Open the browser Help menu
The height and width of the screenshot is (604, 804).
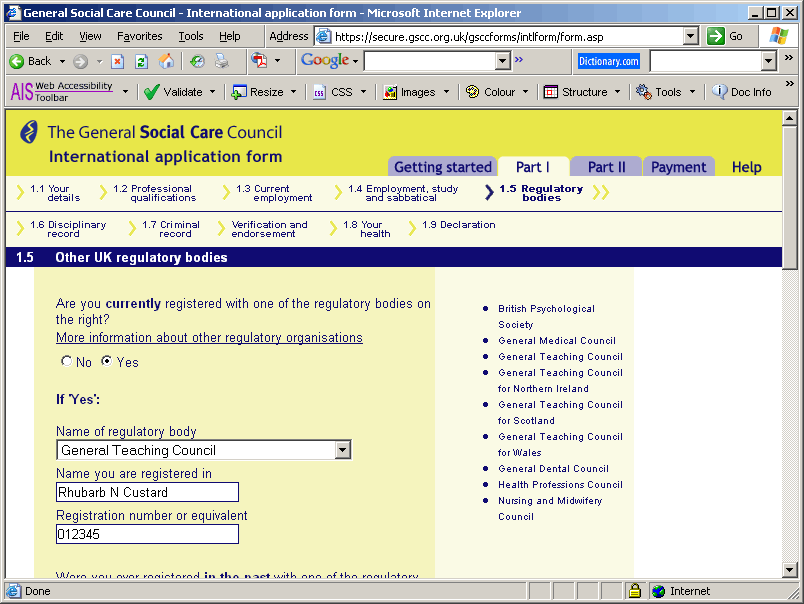coord(230,36)
